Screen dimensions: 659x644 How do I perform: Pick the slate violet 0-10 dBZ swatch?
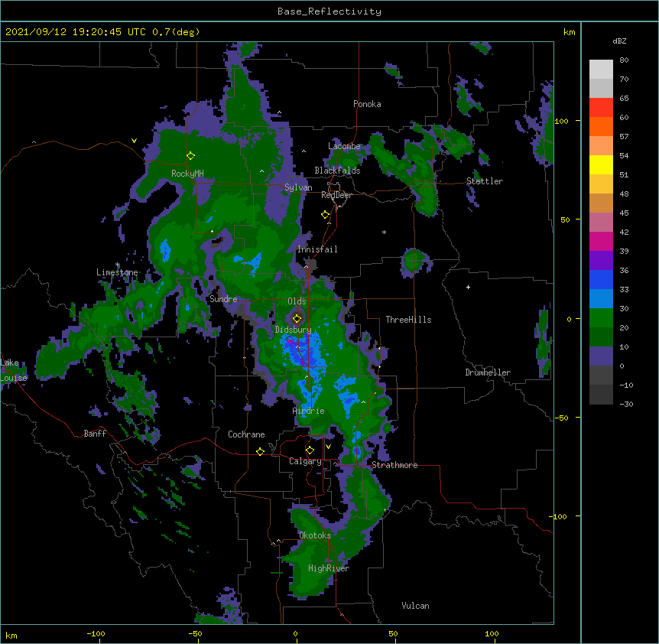coord(601,356)
